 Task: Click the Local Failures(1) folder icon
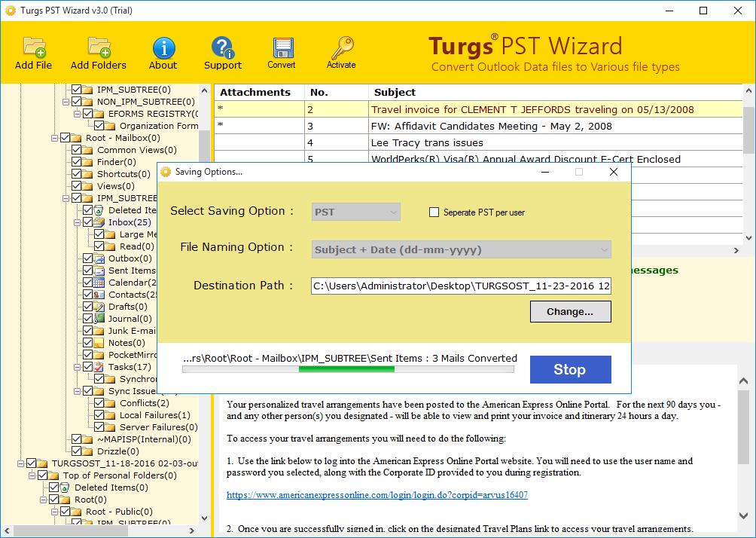[111, 415]
